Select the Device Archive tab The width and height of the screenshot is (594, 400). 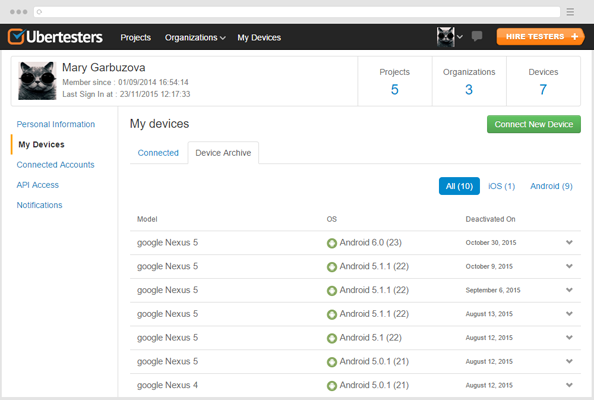(223, 153)
